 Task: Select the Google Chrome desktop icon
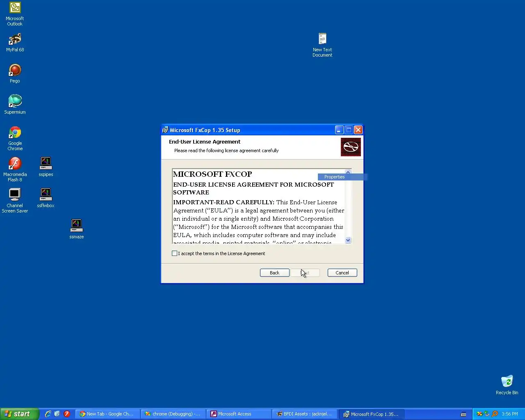coord(15,139)
